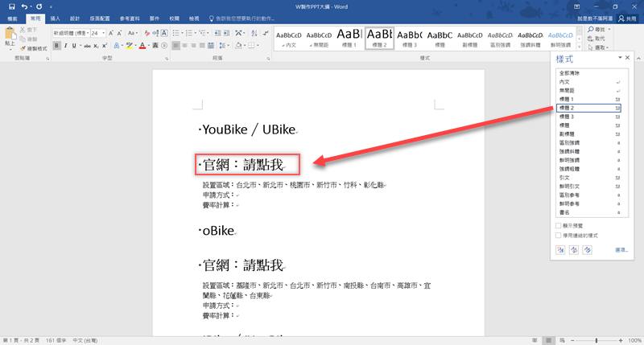Click the Save icon in quick access toolbar
Viewport: 644px width, 345px height.
coord(11,6)
